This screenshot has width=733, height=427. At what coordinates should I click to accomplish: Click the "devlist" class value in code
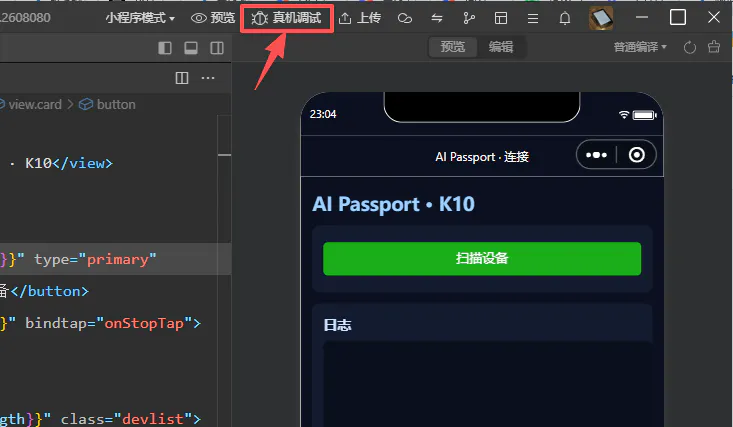pos(152,419)
